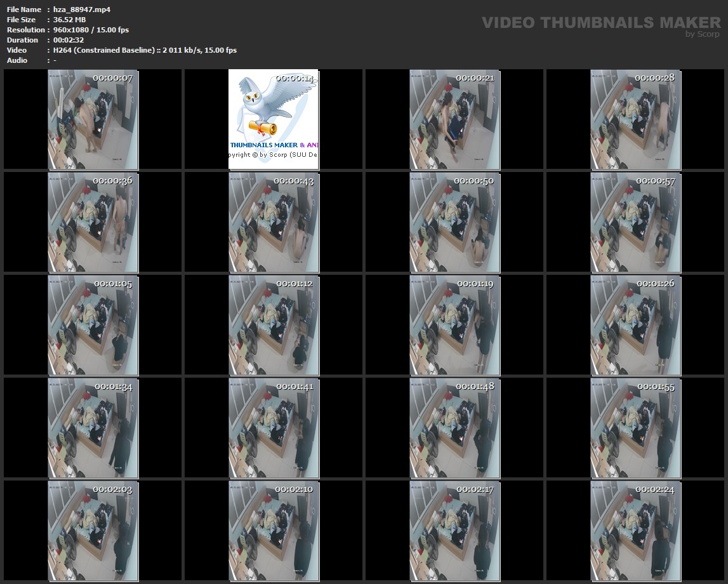Click the resolution value 960x1080 / 15.00 fps

91,30
